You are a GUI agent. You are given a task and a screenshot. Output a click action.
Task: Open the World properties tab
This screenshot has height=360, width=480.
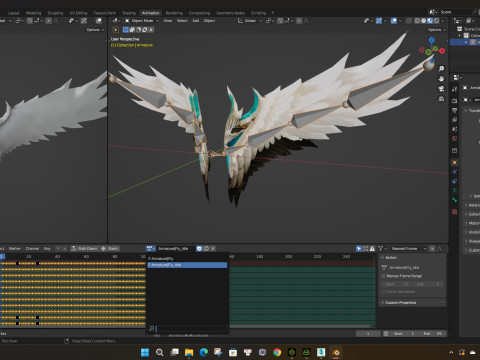(454, 138)
